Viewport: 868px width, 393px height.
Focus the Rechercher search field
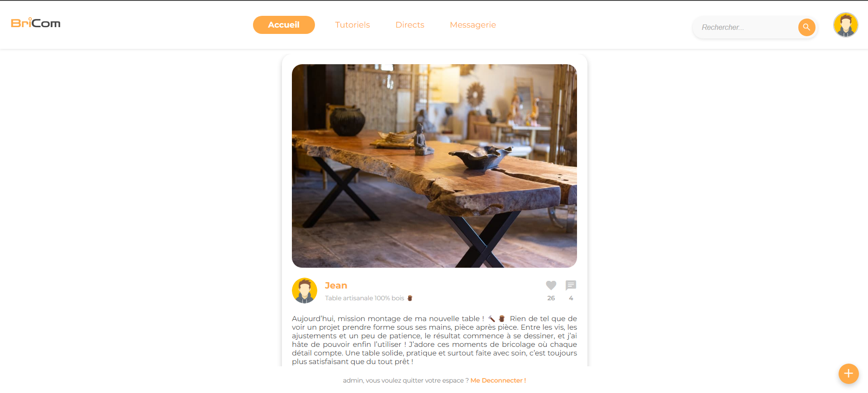(x=747, y=27)
